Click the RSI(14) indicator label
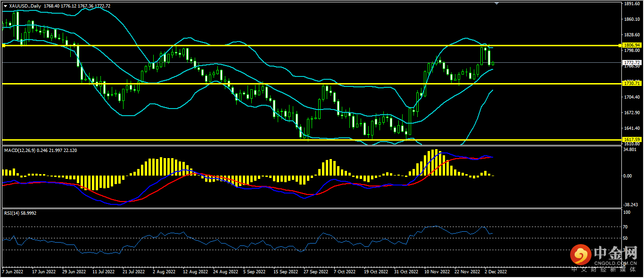The height and width of the screenshot is (278, 644). pyautogui.click(x=13, y=213)
